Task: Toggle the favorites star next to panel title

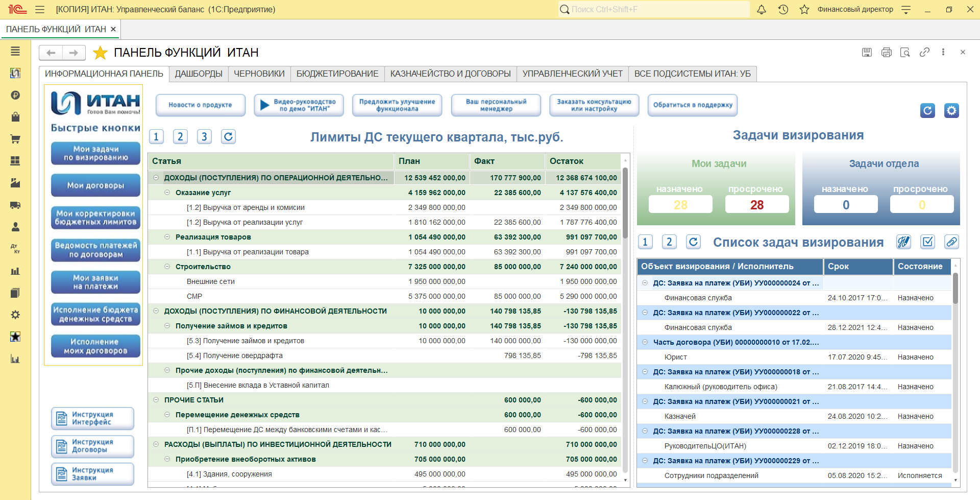Action: point(100,53)
